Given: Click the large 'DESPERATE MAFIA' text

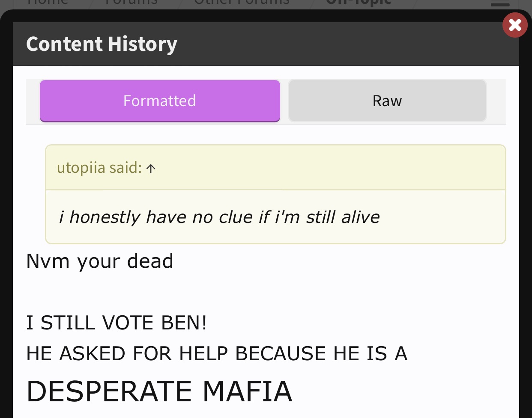Looking at the screenshot, I should pyautogui.click(x=159, y=391).
